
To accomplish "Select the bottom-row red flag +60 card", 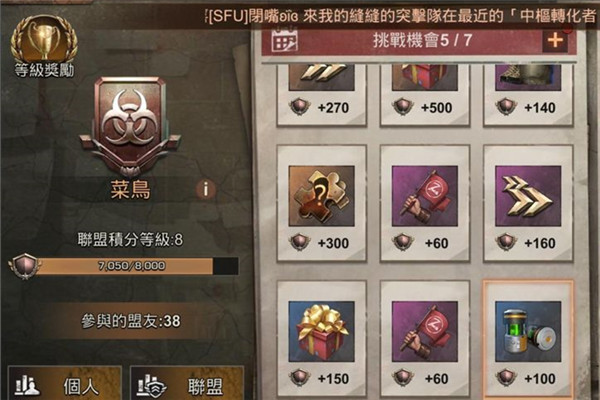I will click(425, 339).
